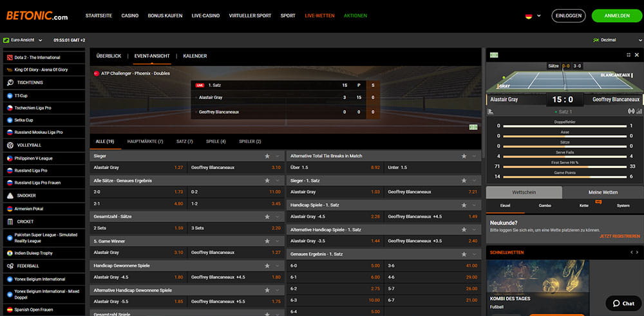Click the Einloggen button
This screenshot has width=644, height=316.
tap(569, 16)
